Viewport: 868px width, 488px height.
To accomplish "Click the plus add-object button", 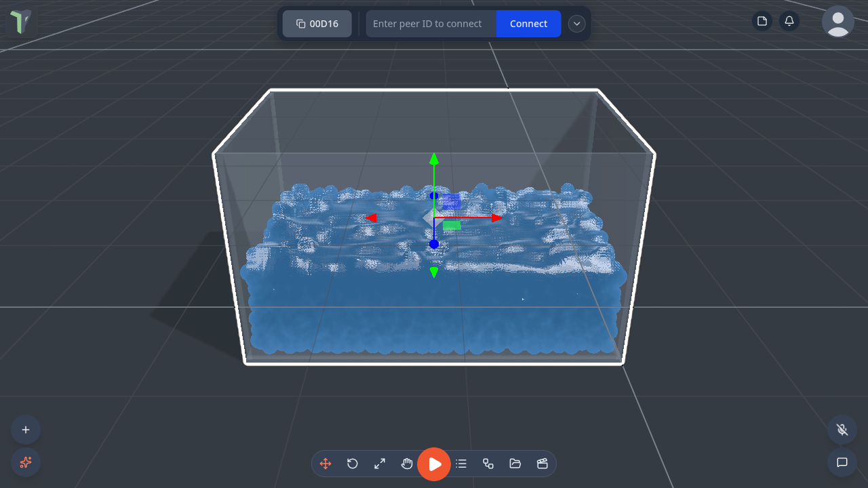I will [26, 430].
